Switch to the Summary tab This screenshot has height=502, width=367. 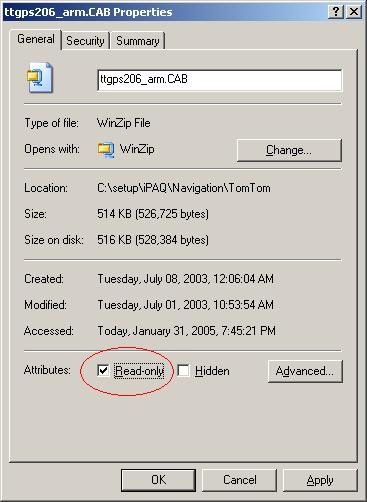coord(138,41)
